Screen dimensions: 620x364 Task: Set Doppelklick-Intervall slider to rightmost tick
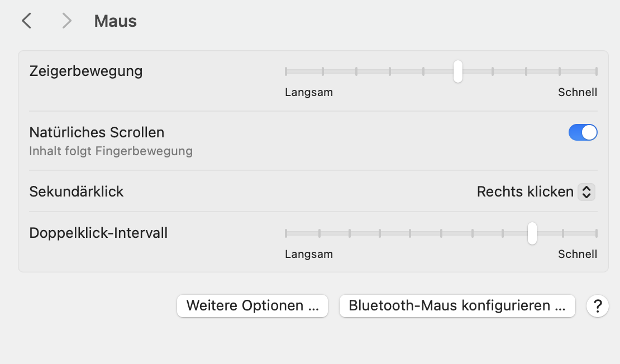(596, 233)
